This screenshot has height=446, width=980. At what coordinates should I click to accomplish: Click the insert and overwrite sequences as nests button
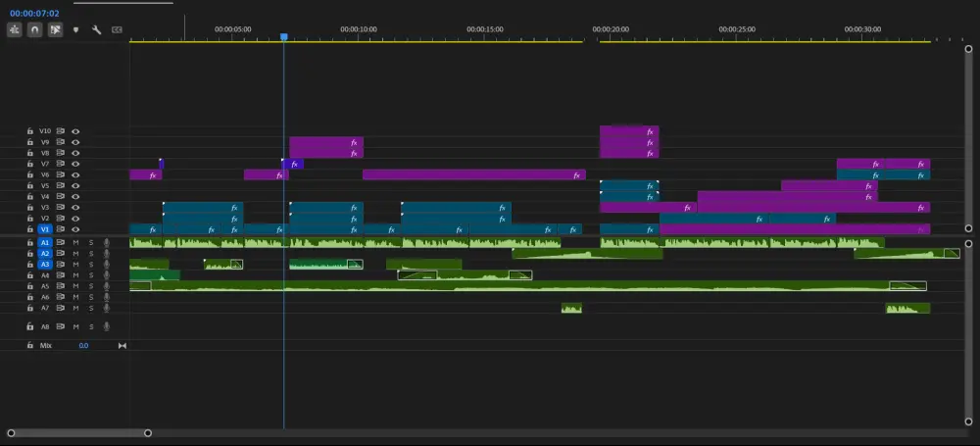tap(15, 29)
